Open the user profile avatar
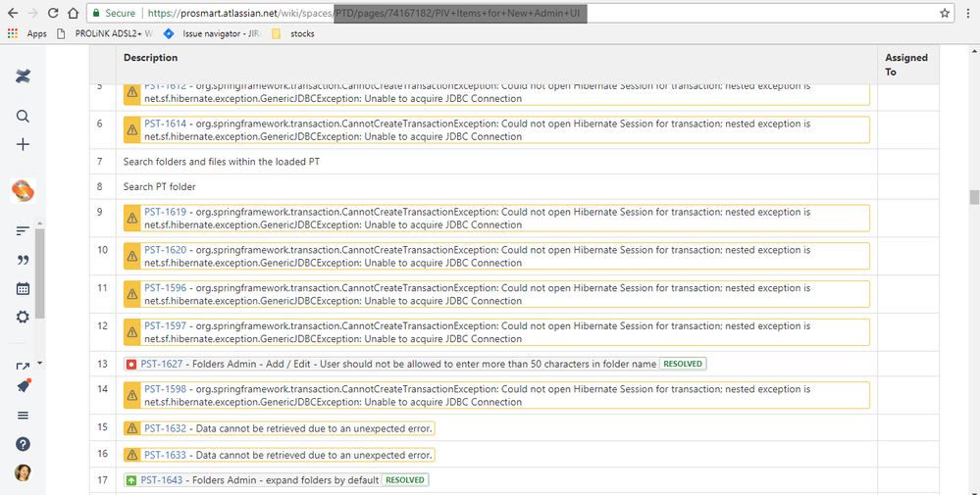The width and height of the screenshot is (980, 495). [x=24, y=472]
